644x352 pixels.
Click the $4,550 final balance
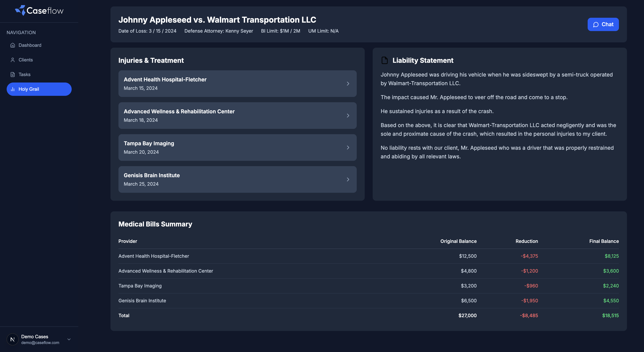point(611,301)
